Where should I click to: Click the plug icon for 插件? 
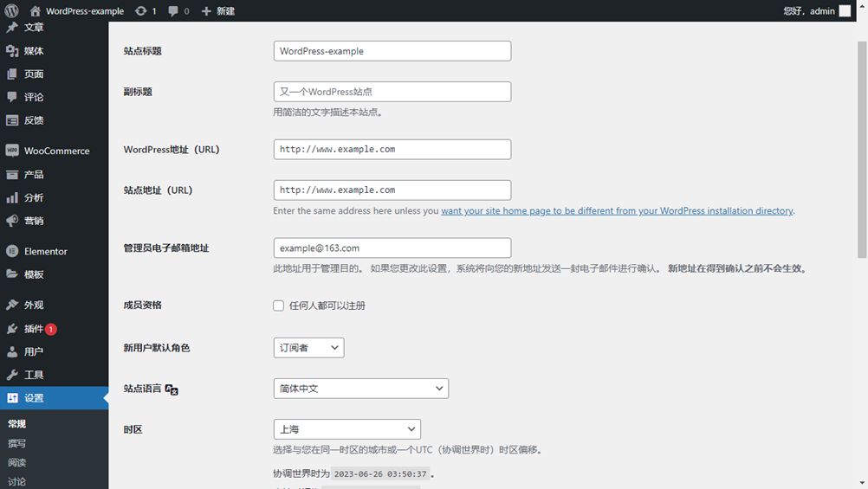point(12,329)
